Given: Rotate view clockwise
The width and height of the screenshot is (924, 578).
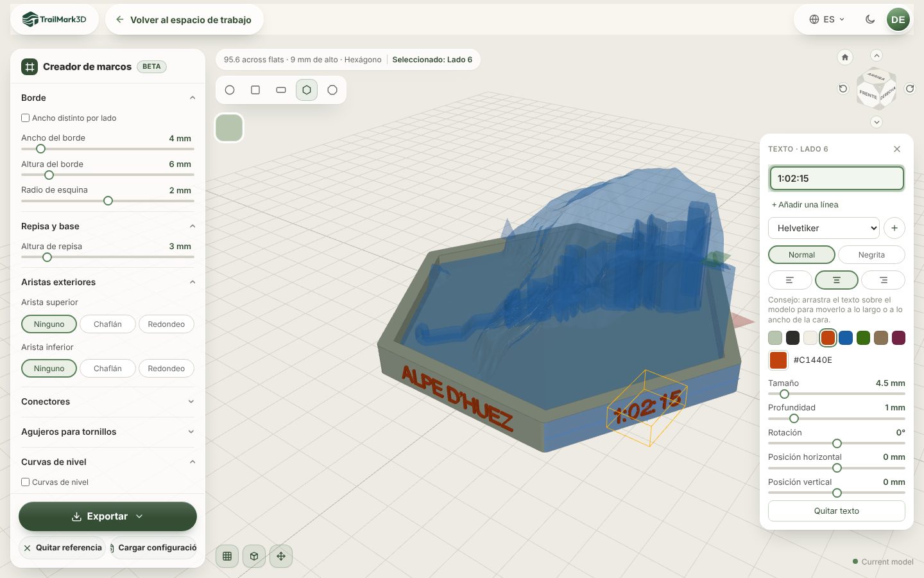Looking at the screenshot, I should tap(910, 89).
